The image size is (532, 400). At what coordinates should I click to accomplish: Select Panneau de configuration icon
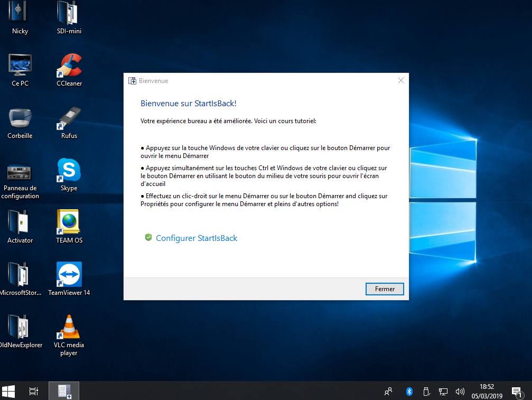click(x=20, y=181)
